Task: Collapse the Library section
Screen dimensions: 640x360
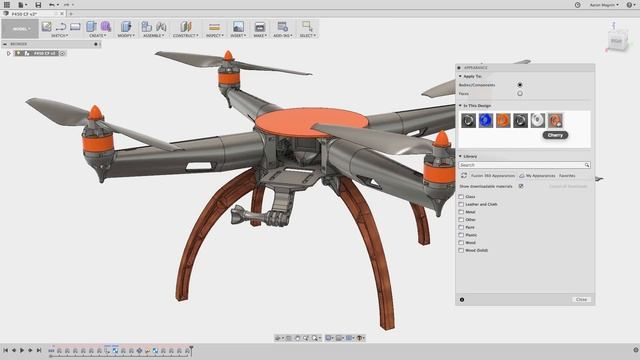Action: (x=460, y=156)
